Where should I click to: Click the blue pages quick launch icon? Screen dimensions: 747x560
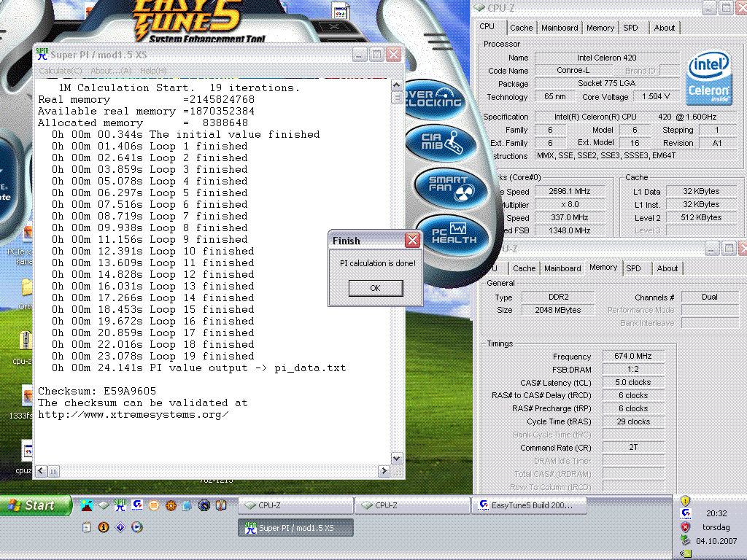[x=187, y=505]
